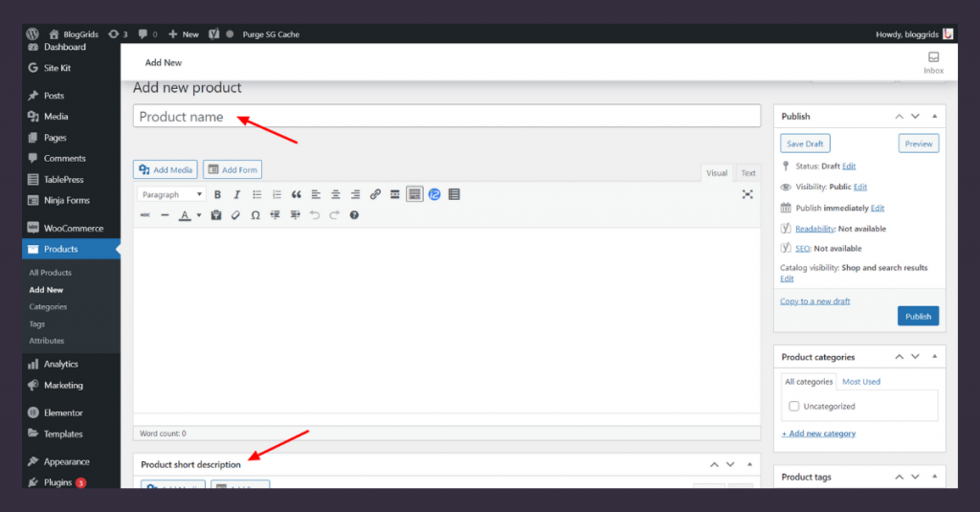Viewport: 980px width, 512px height.
Task: Apply strikethrough formatting
Action: pos(145,215)
